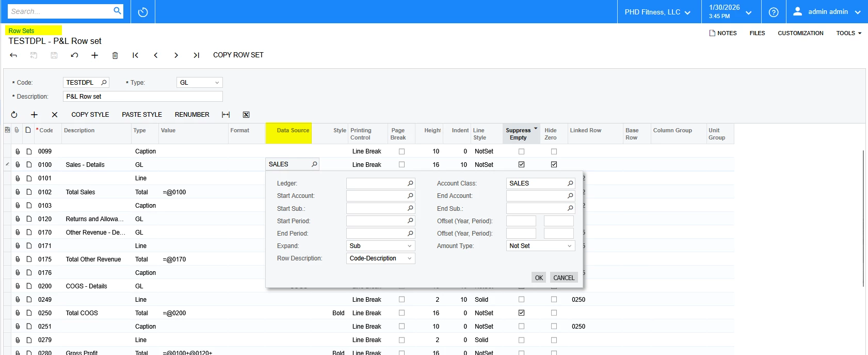
Task: Open the help question mark icon
Action: pyautogui.click(x=773, y=12)
